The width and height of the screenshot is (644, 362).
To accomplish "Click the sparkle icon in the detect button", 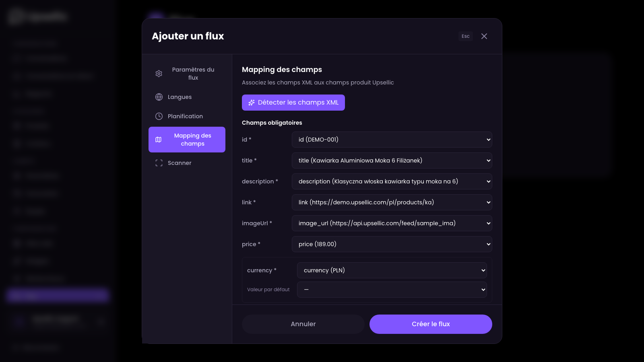I will [252, 103].
